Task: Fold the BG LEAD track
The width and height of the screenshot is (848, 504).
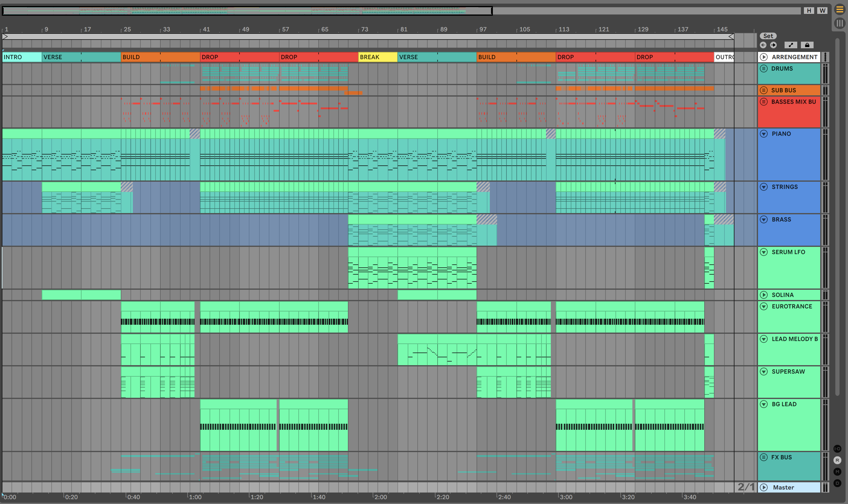Action: 764,404
